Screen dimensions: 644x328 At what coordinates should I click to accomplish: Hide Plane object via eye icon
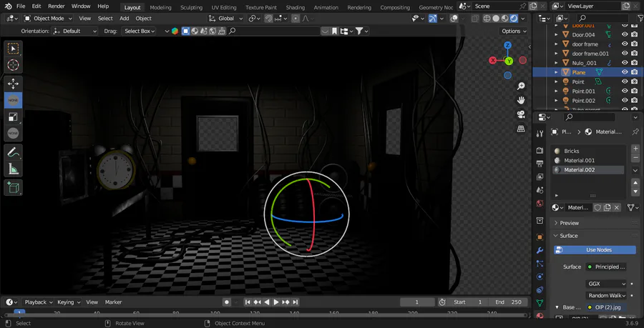click(625, 72)
